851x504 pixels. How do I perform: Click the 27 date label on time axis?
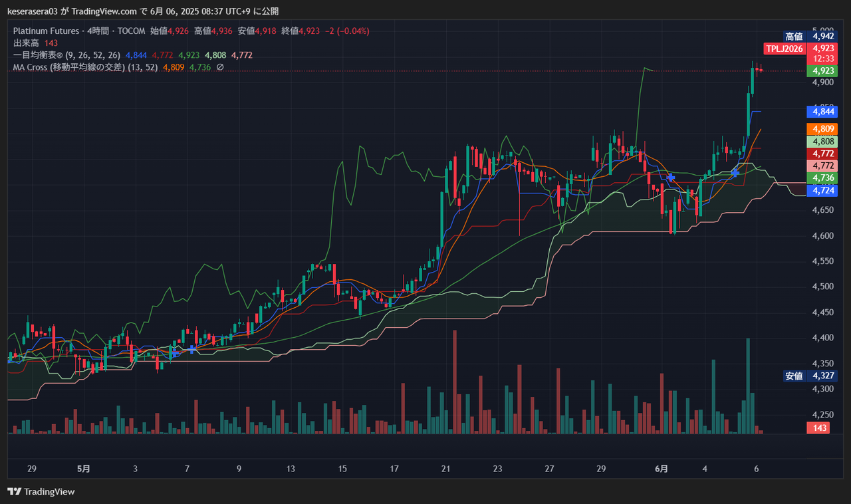(x=550, y=469)
